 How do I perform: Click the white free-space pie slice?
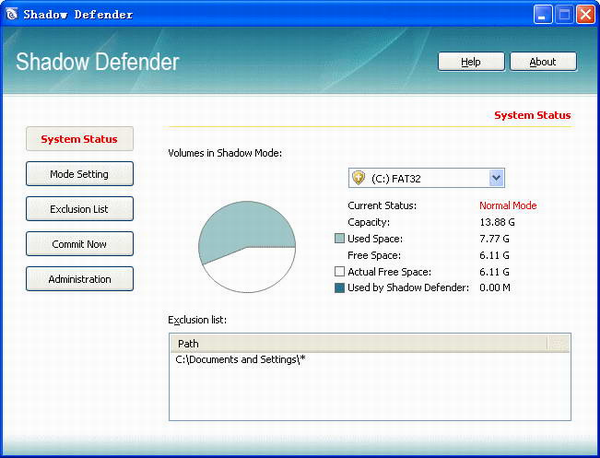click(x=250, y=272)
